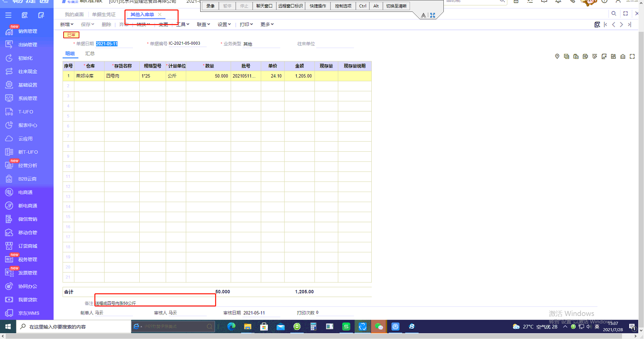Open Windows Start menu

tap(8, 327)
